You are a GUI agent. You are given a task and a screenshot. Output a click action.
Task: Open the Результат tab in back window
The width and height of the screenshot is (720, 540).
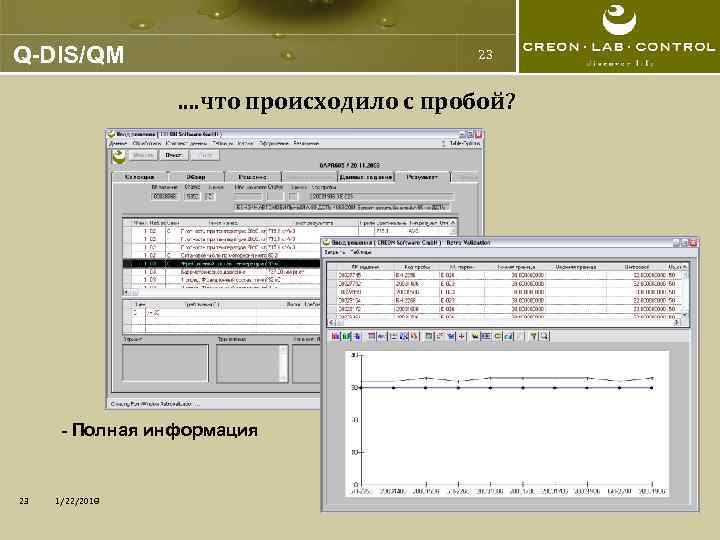pyautogui.click(x=422, y=177)
